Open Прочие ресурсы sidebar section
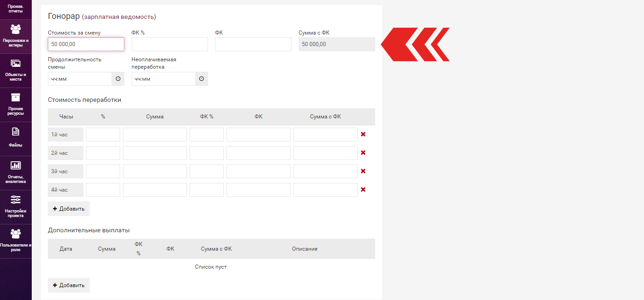This screenshot has width=644, height=300. (x=16, y=105)
